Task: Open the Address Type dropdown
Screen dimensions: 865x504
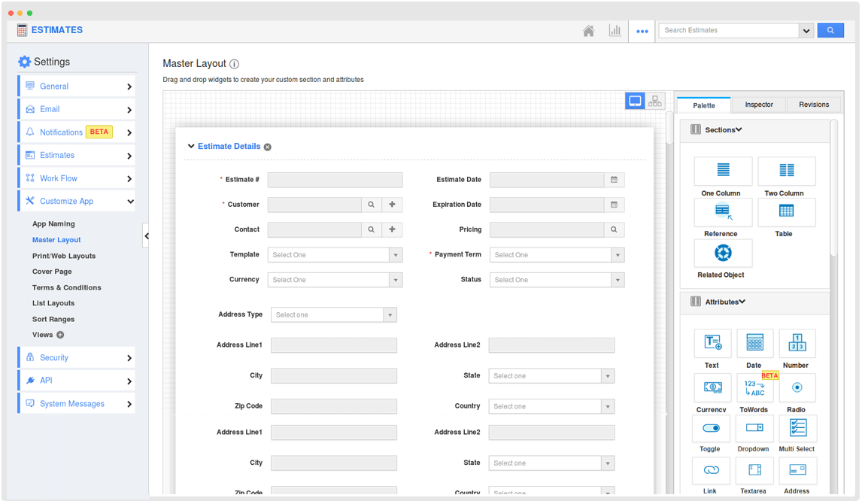Action: click(x=334, y=315)
